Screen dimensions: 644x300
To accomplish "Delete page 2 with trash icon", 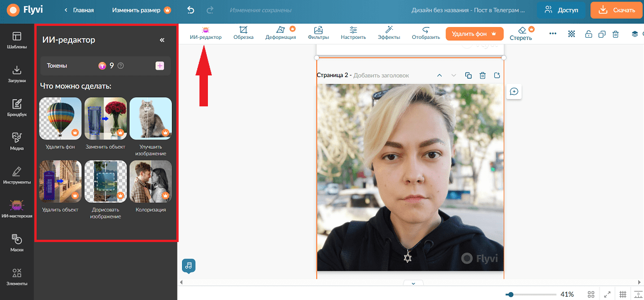I will 483,75.
